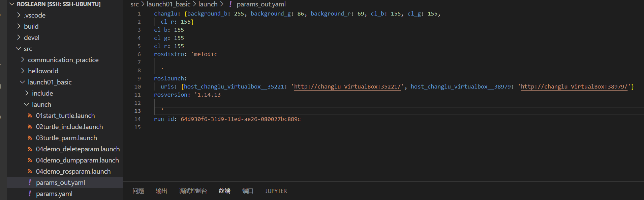Click line number 15 in the gutter
This screenshot has width=644, height=200.
click(137, 127)
